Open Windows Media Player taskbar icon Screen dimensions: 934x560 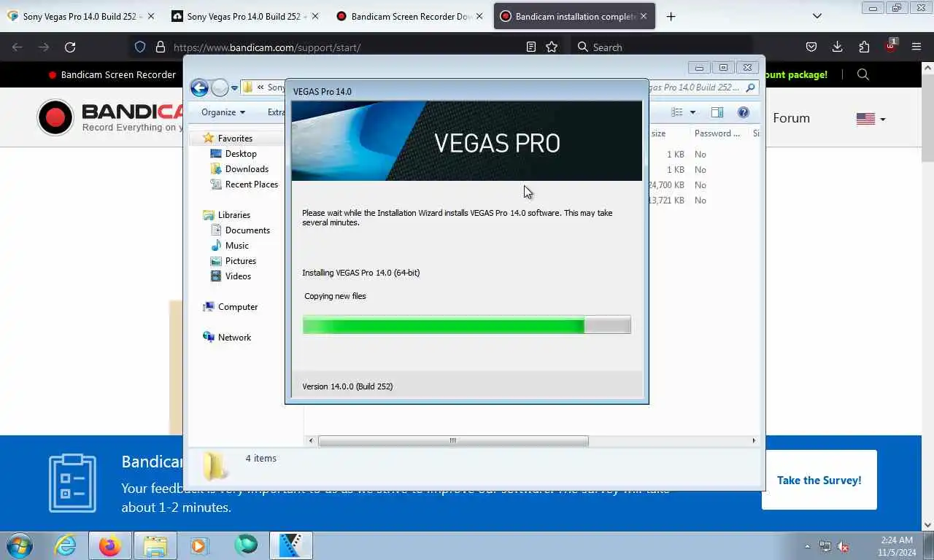pos(199,545)
